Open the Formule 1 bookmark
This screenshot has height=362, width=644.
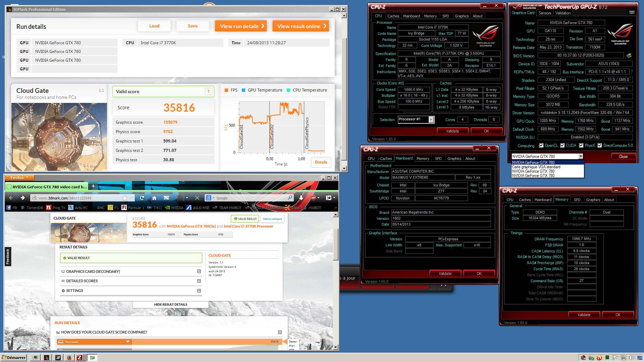click(x=133, y=208)
